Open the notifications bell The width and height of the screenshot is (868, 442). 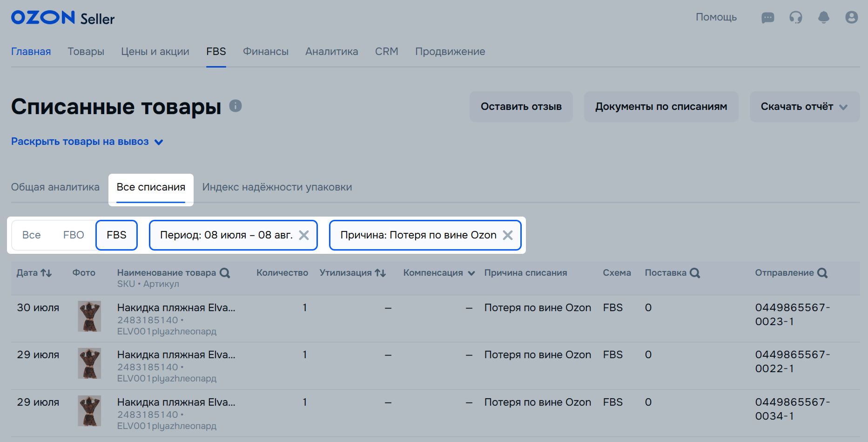click(824, 18)
